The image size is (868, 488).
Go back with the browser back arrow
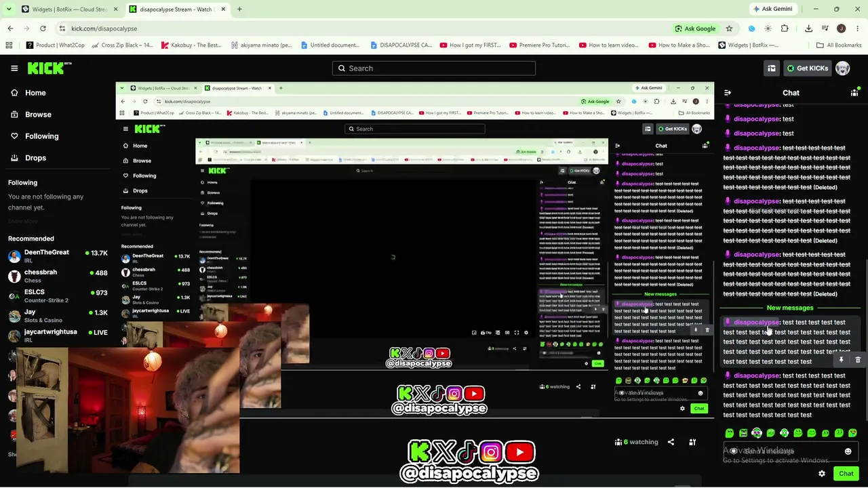click(x=10, y=28)
